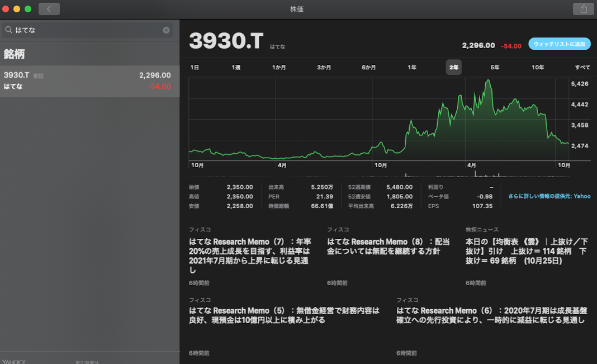Click the magnifier search icon
The width and height of the screenshot is (597, 364).
click(8, 30)
